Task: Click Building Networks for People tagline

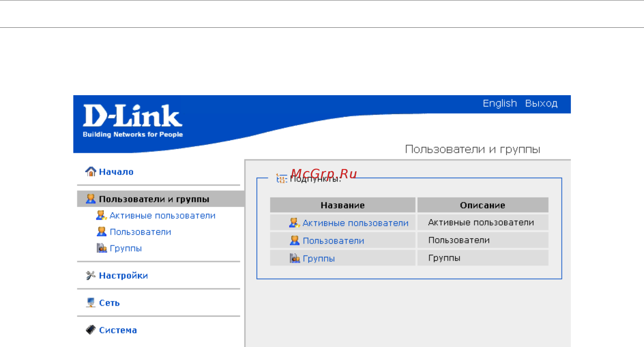Action: pos(133,134)
